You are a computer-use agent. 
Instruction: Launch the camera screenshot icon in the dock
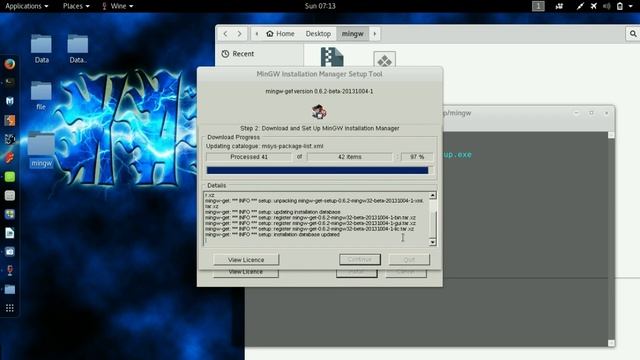pos(10,252)
